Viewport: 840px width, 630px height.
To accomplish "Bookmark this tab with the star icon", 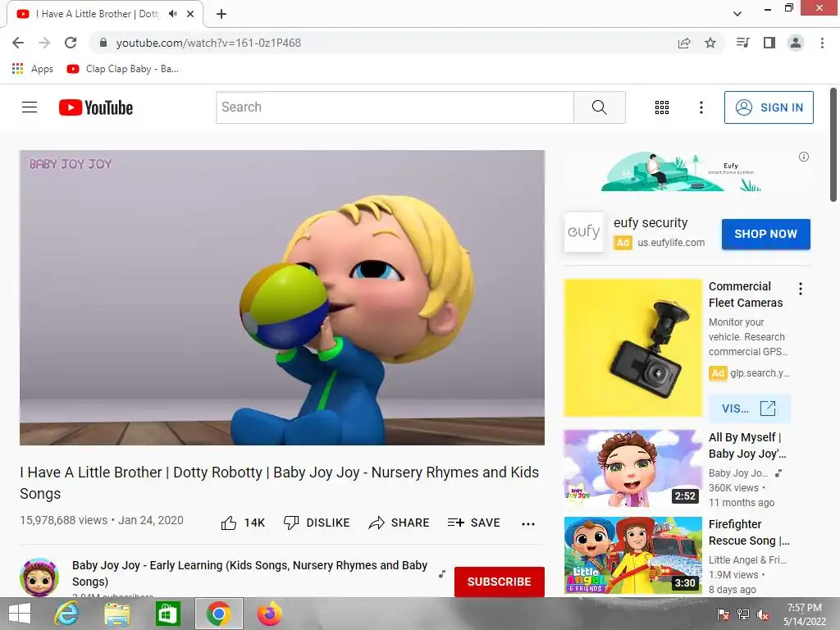I will tap(710, 43).
